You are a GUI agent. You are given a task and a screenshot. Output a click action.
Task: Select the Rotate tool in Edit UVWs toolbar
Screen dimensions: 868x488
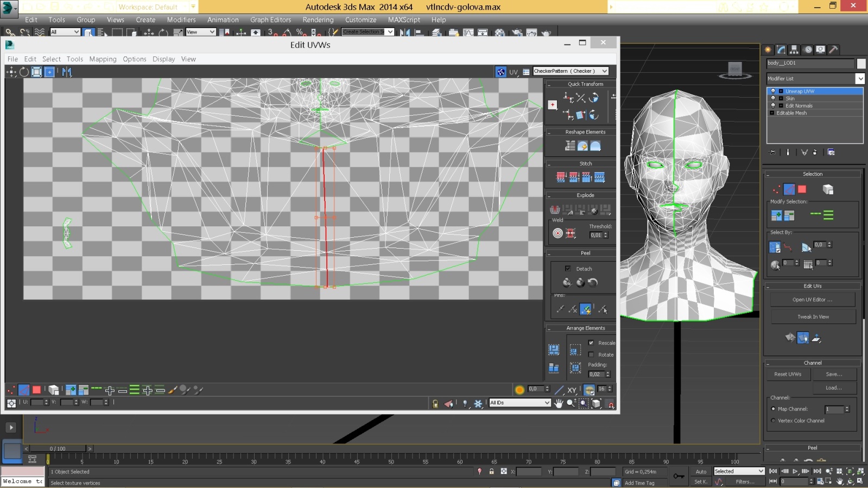coord(24,72)
